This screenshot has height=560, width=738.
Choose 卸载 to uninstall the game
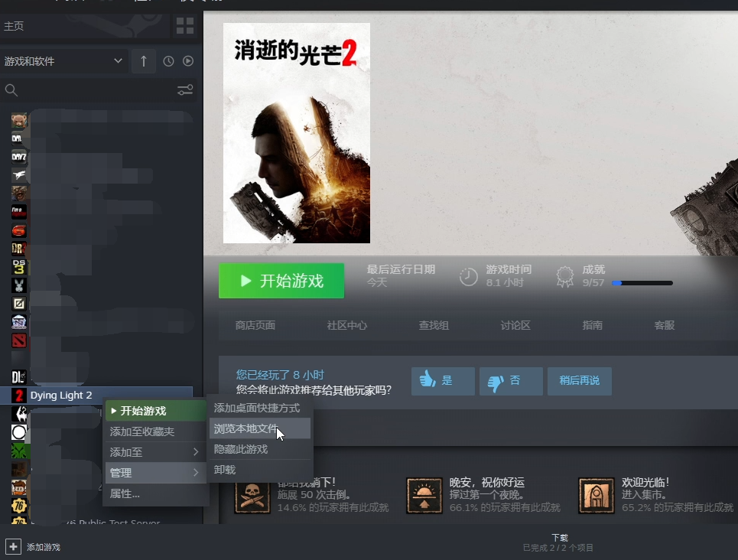260,470
